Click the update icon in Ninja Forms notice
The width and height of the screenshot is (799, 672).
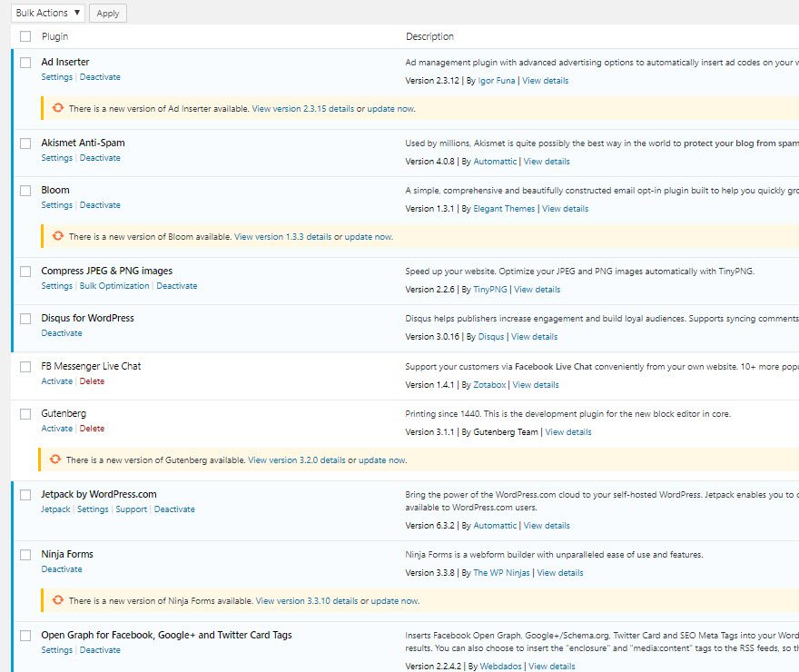coord(57,600)
